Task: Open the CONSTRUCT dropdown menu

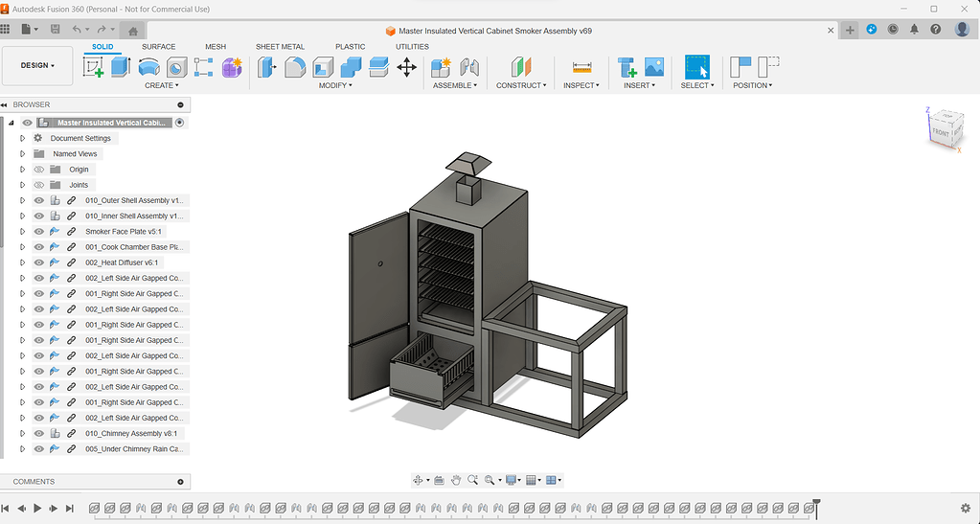Action: 521,85
